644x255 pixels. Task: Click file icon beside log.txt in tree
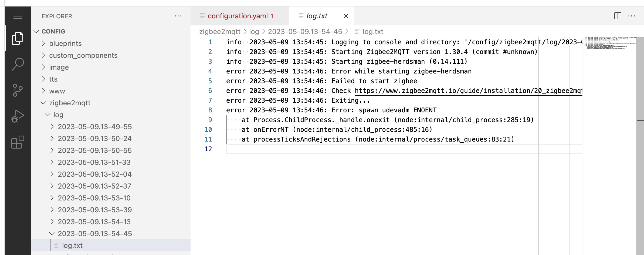(x=57, y=245)
